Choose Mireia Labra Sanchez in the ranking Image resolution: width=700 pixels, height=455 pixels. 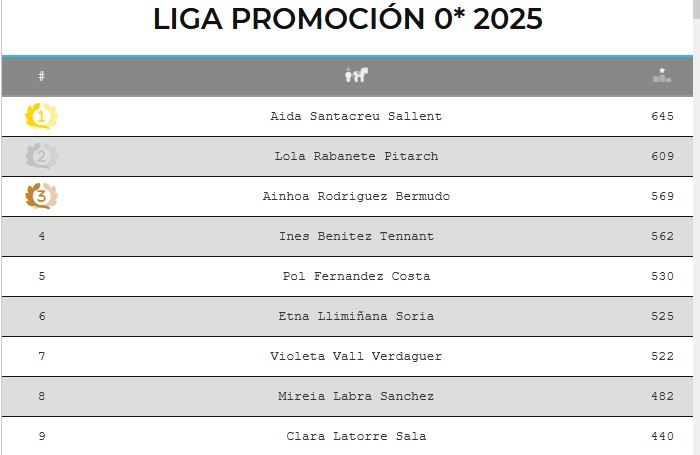(356, 396)
